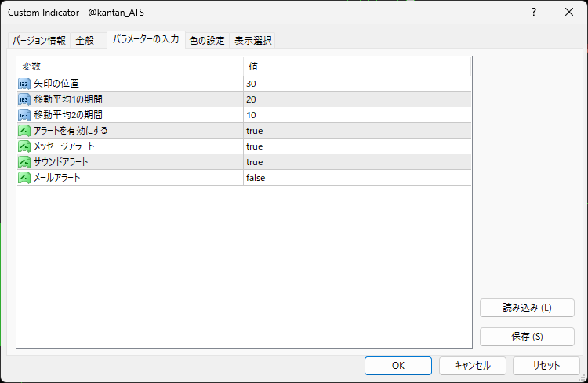Click the 変数 column header
The image size is (588, 383).
pyautogui.click(x=130, y=67)
